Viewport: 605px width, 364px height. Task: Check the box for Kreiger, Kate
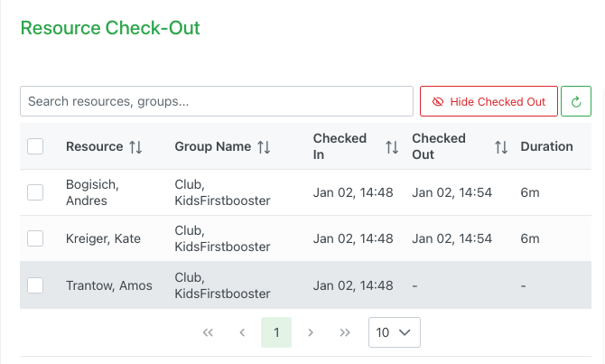click(x=35, y=238)
